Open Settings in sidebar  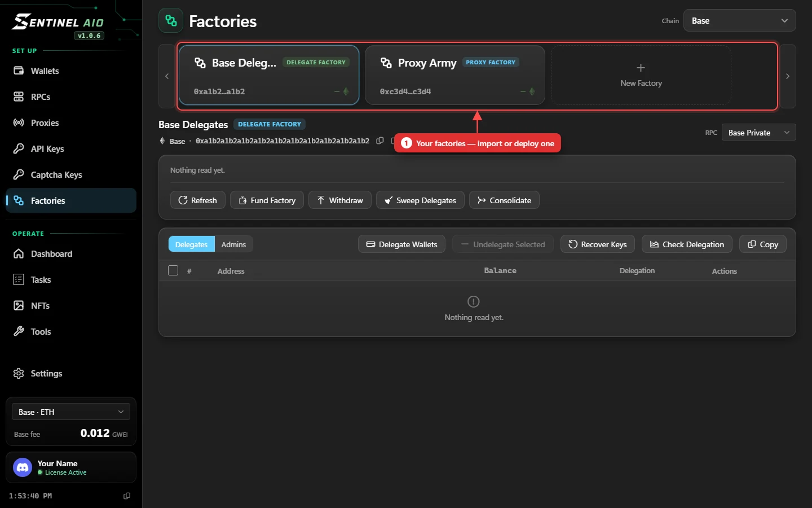pyautogui.click(x=71, y=374)
